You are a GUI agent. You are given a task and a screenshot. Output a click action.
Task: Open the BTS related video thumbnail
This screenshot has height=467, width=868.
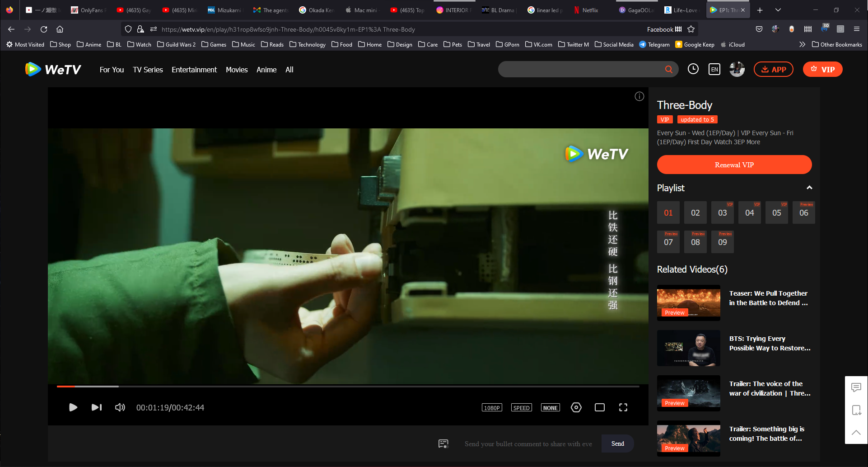click(x=688, y=348)
